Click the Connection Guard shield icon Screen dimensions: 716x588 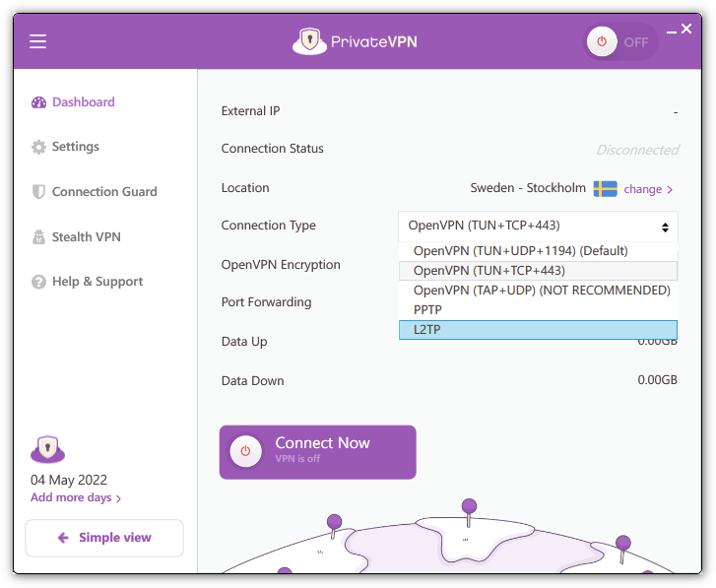tap(38, 192)
